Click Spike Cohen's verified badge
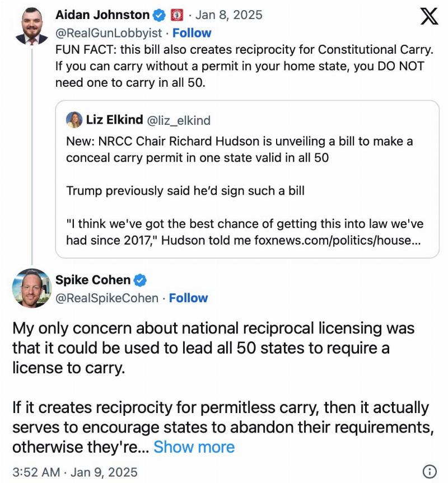Image resolution: width=448 pixels, height=483 pixels. click(x=140, y=280)
